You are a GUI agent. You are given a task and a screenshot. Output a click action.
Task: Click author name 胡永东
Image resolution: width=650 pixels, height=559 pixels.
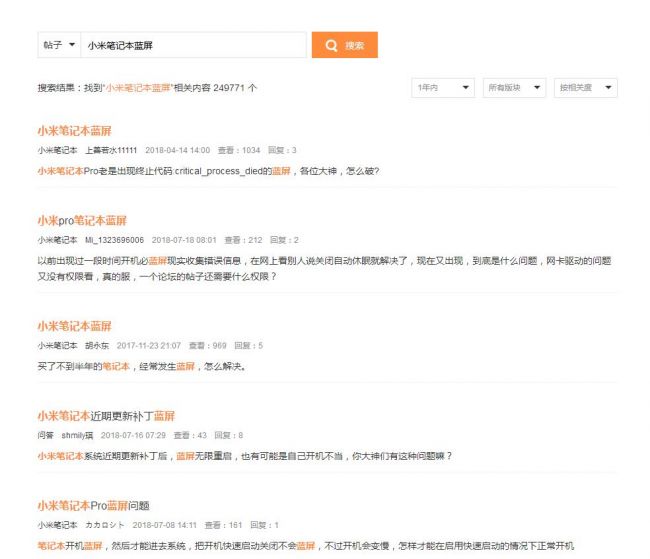coord(97,345)
